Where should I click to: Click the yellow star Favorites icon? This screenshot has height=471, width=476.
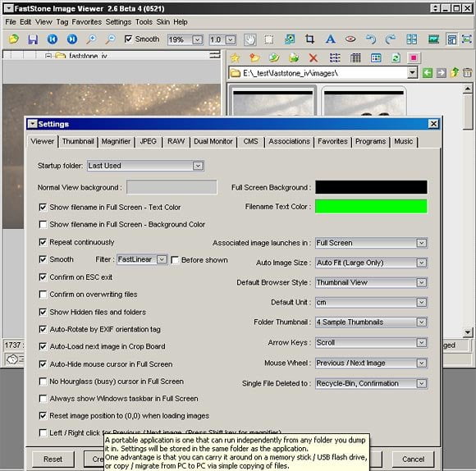(x=235, y=57)
